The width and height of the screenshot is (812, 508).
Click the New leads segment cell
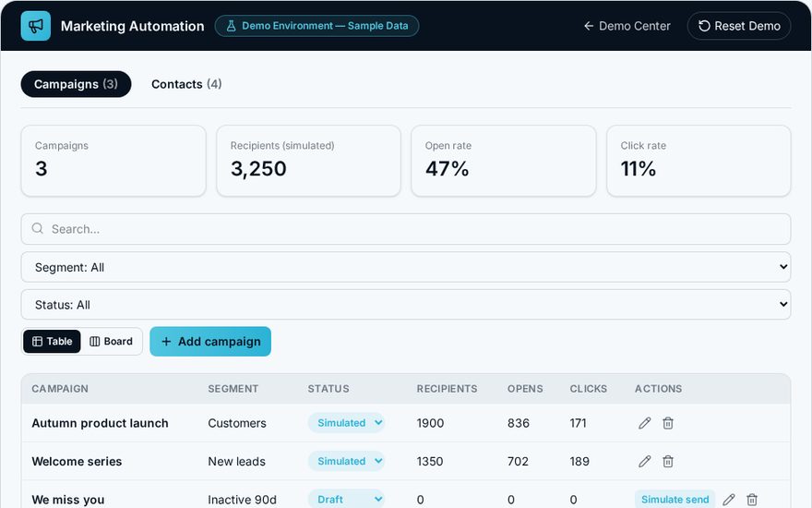click(236, 461)
